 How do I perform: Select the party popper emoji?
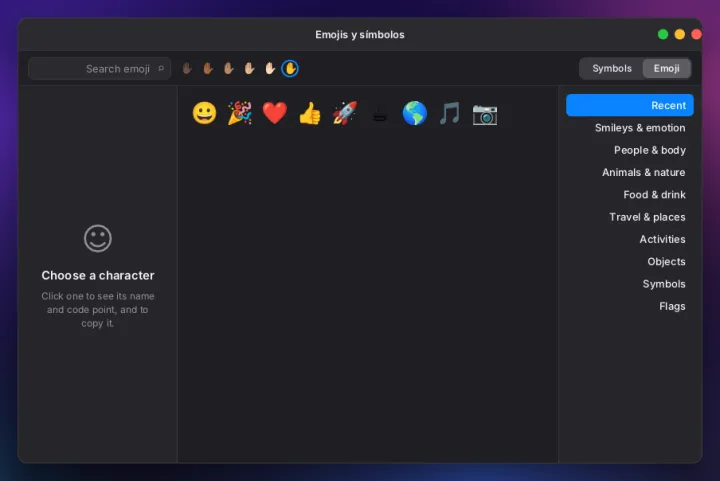tap(240, 113)
